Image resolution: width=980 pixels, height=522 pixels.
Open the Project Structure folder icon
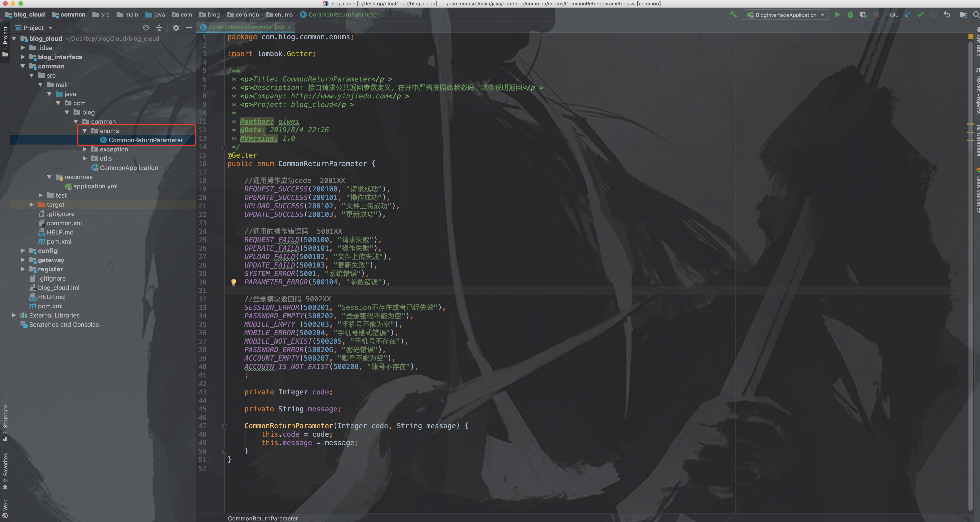click(x=963, y=15)
